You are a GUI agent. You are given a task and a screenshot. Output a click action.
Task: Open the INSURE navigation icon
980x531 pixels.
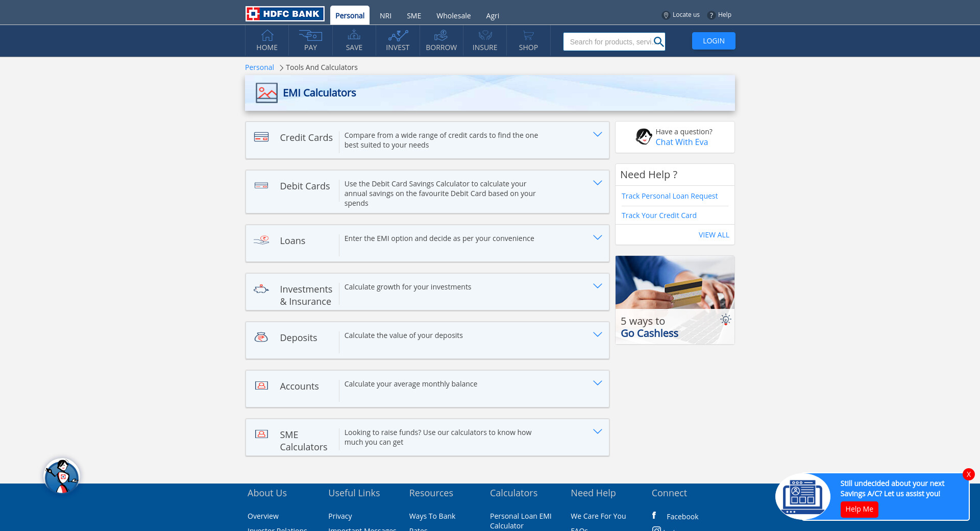484,35
